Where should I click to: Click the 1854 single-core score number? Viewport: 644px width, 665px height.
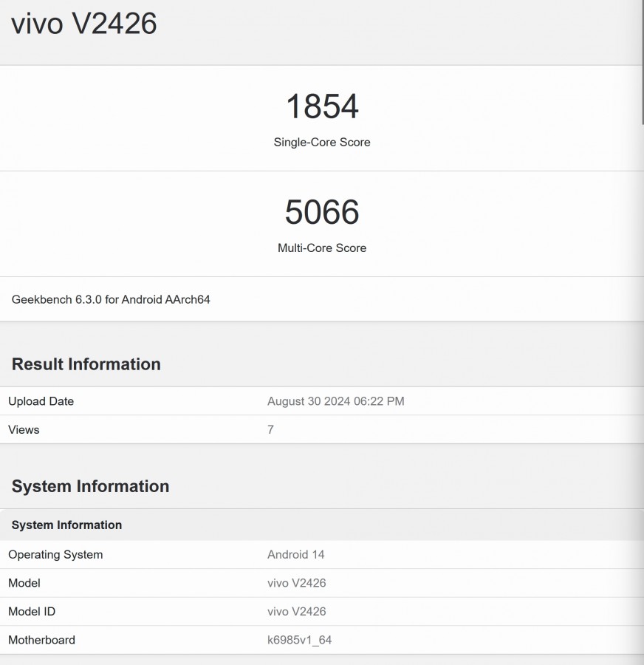(322, 106)
